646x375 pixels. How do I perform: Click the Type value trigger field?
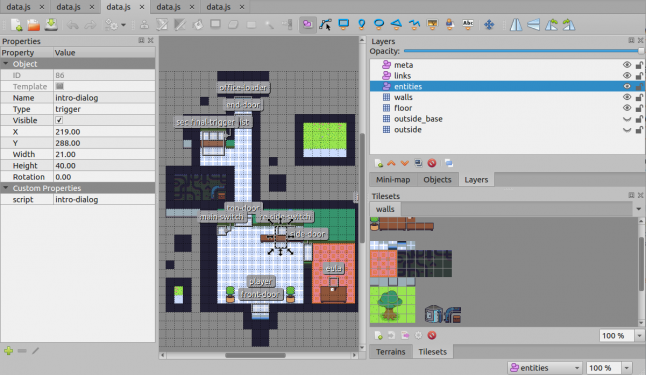105,109
